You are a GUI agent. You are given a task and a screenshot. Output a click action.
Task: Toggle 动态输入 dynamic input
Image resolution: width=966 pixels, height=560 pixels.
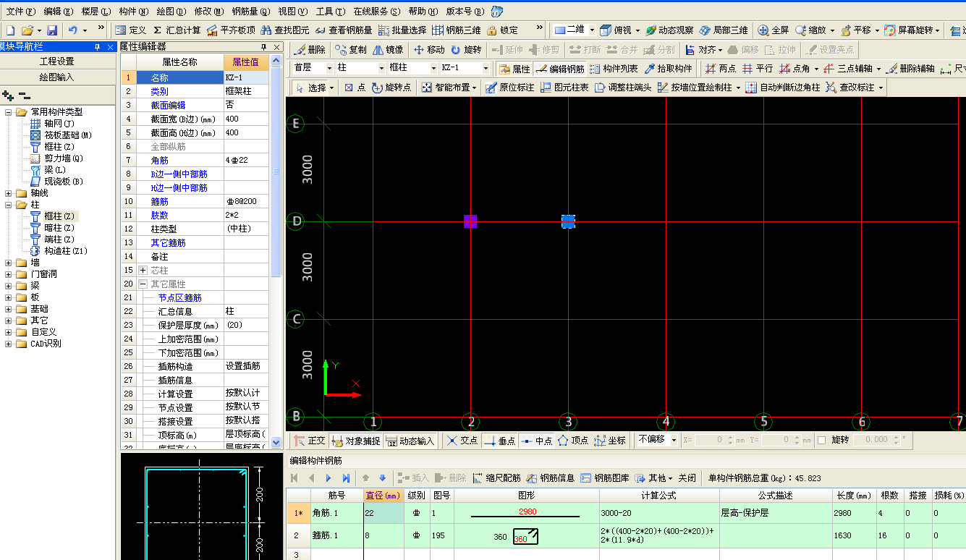(x=410, y=440)
